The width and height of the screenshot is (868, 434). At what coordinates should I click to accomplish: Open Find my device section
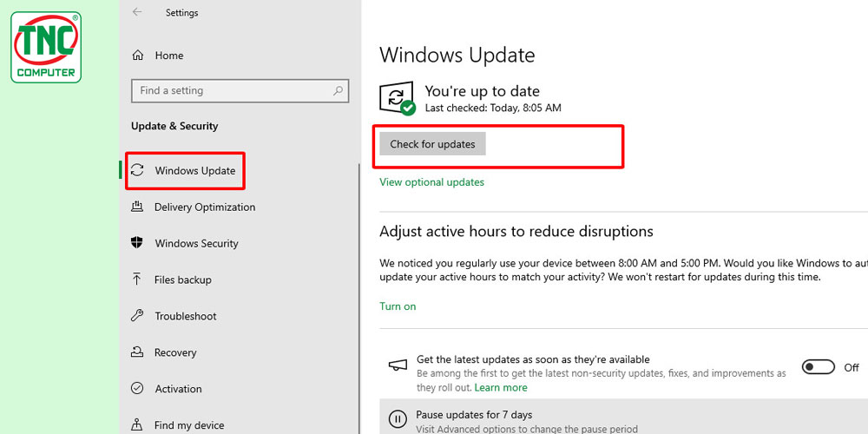click(189, 425)
